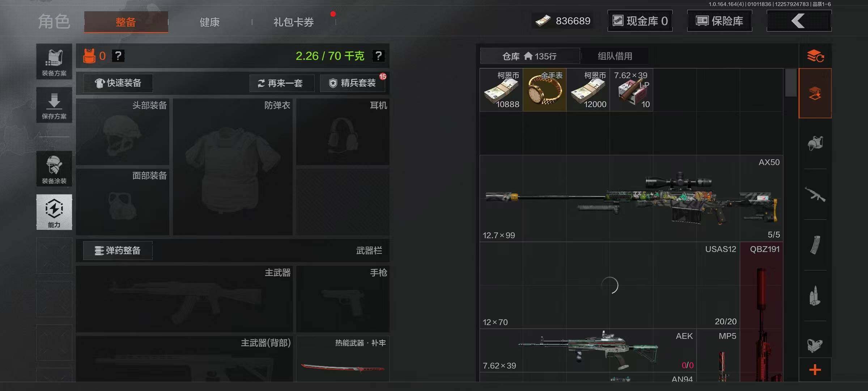Switch to 组队借用 tab
This screenshot has width=868, height=391.
point(615,56)
